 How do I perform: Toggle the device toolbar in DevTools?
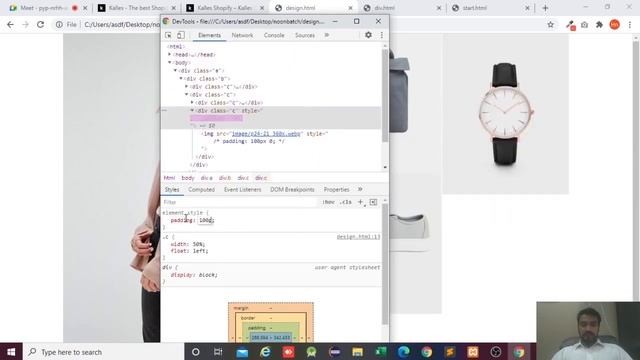pos(180,36)
